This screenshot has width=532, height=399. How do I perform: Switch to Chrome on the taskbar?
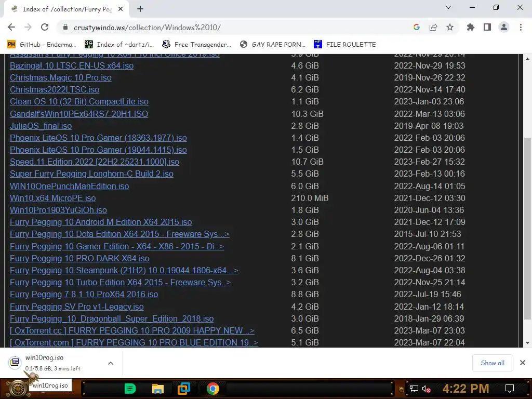coord(212,389)
